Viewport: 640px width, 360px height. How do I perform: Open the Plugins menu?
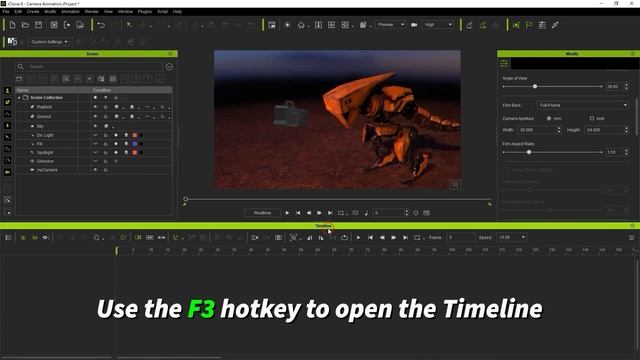(145, 12)
